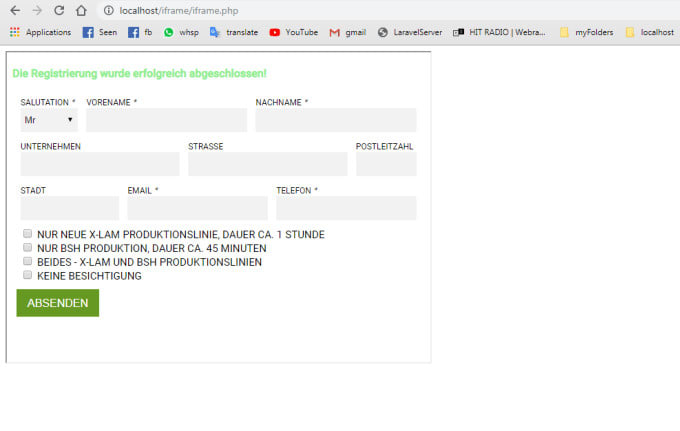
Task: Click the EMAIL field label
Action: (x=143, y=190)
